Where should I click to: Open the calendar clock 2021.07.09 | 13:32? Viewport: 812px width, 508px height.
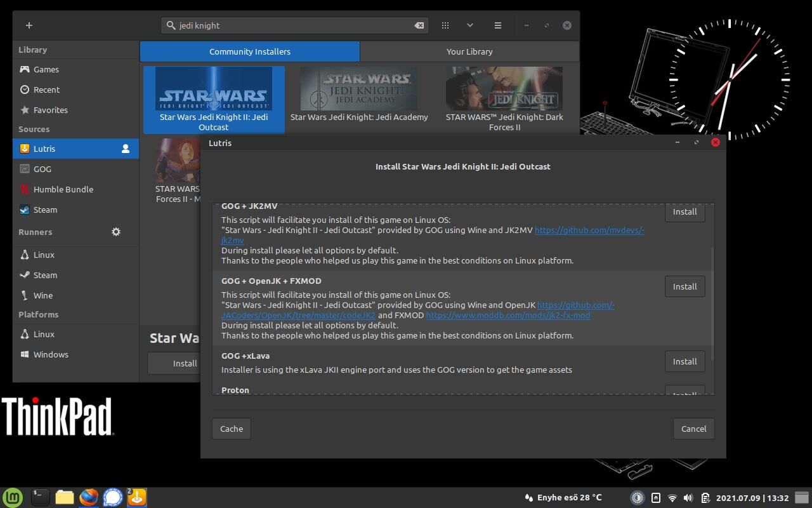(x=752, y=498)
